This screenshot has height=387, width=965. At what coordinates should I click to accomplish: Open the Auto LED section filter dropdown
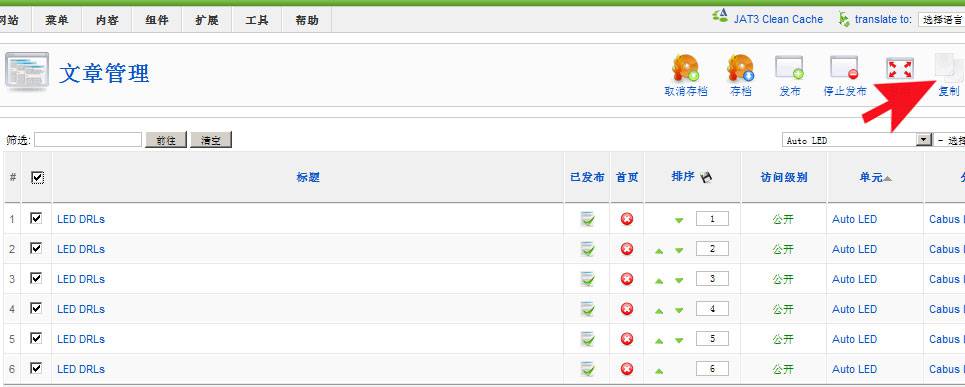click(x=857, y=140)
